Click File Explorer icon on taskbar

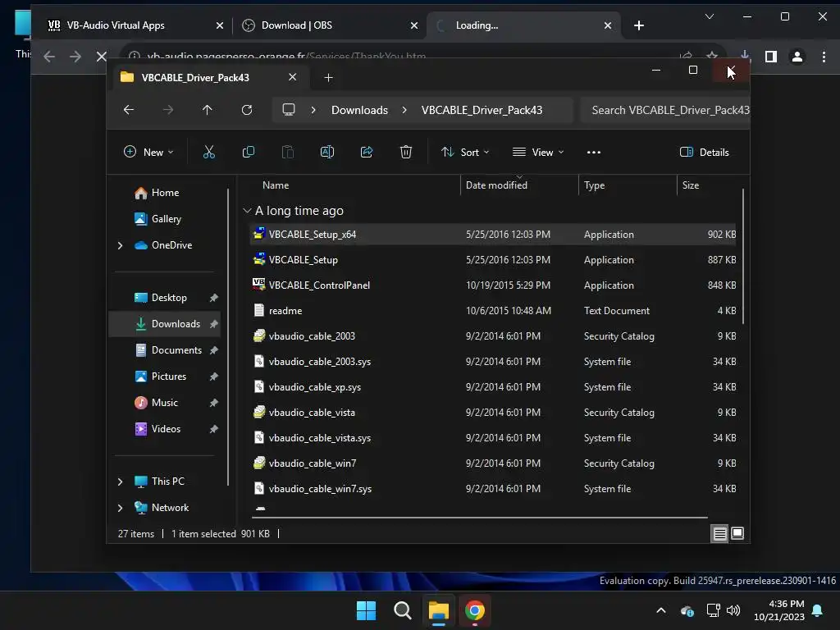[x=438, y=610]
